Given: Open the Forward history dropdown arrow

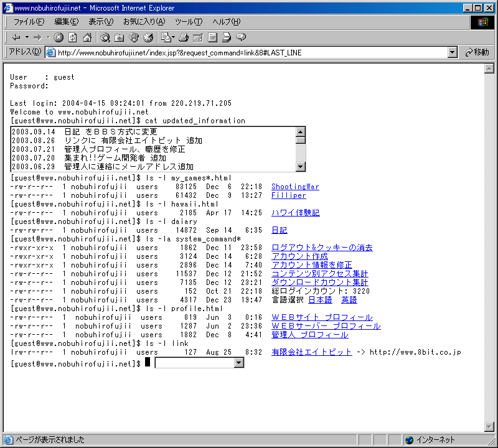Looking at the screenshot, I should 49,37.
